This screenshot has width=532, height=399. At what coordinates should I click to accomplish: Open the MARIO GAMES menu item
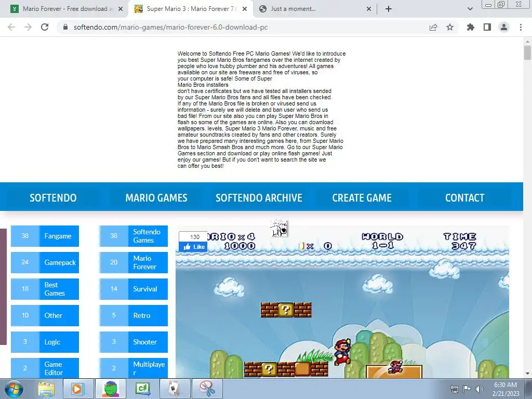coord(156,198)
